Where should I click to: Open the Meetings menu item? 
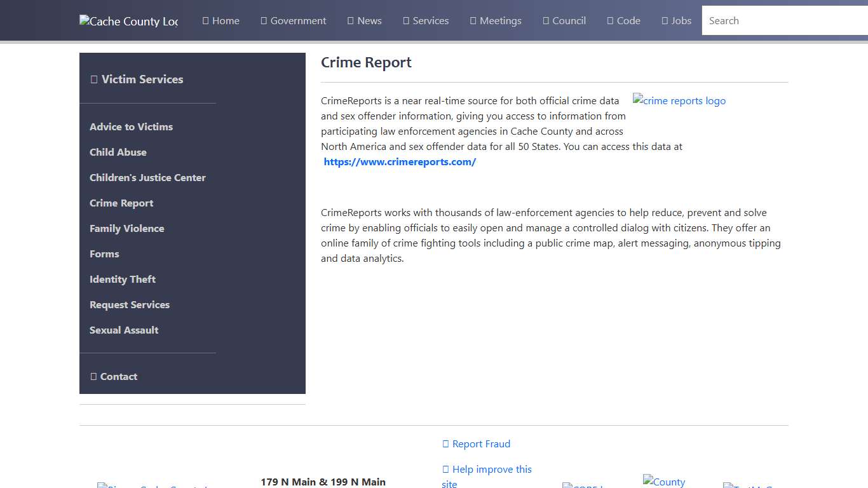click(x=495, y=20)
